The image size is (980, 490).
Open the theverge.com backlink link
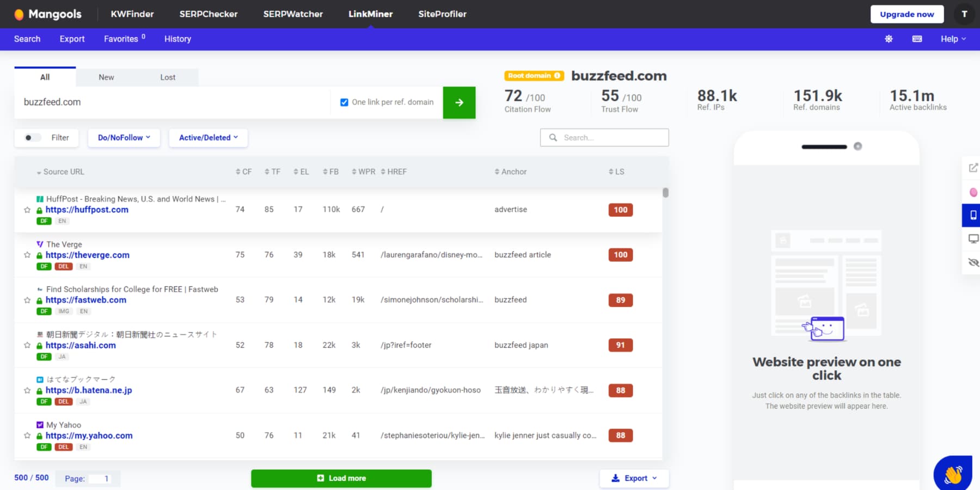88,254
